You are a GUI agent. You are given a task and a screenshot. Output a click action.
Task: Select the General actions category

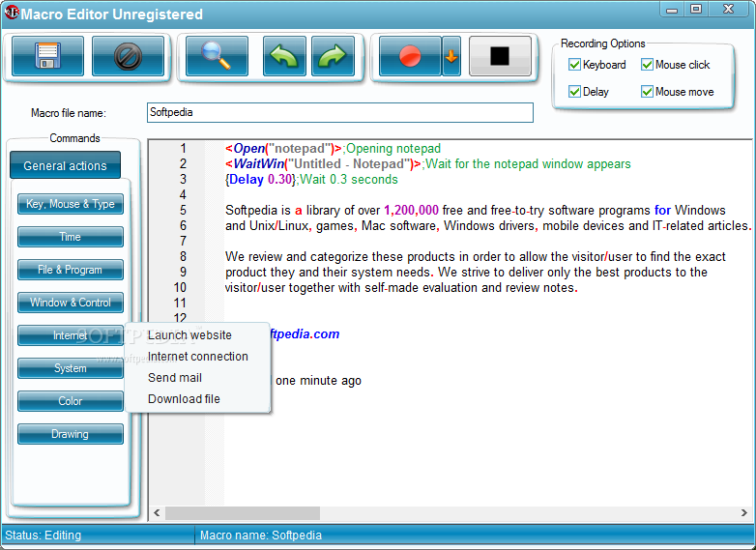65,165
